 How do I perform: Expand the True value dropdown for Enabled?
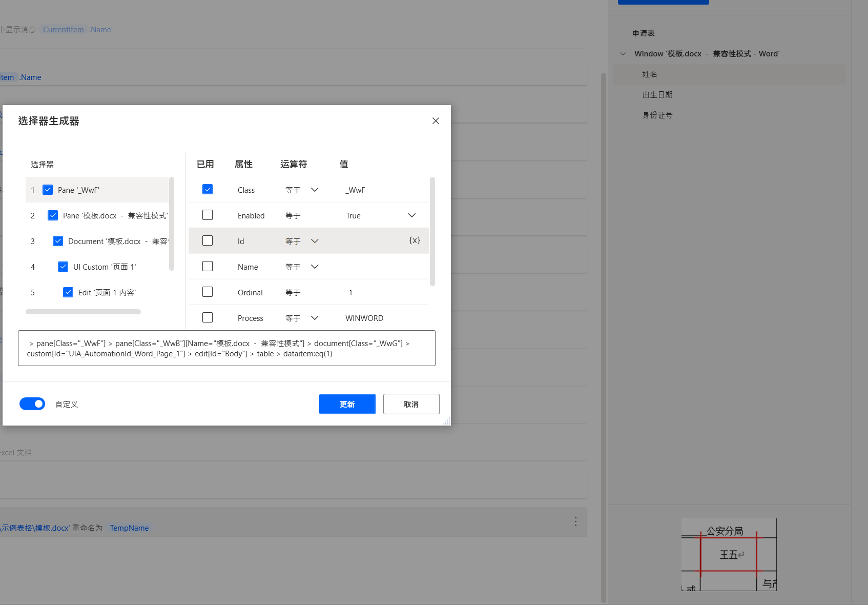[411, 215]
